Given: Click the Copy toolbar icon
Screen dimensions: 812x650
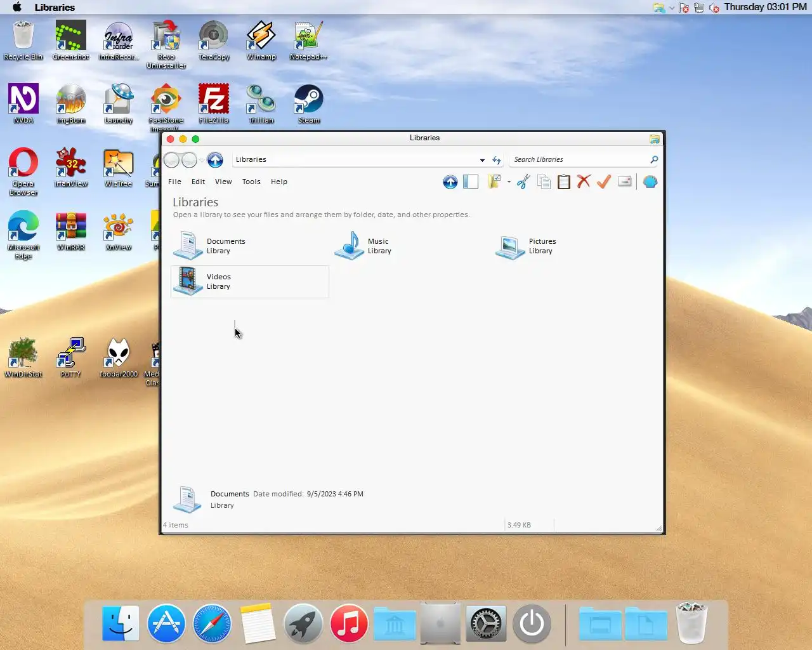Looking at the screenshot, I should (544, 182).
